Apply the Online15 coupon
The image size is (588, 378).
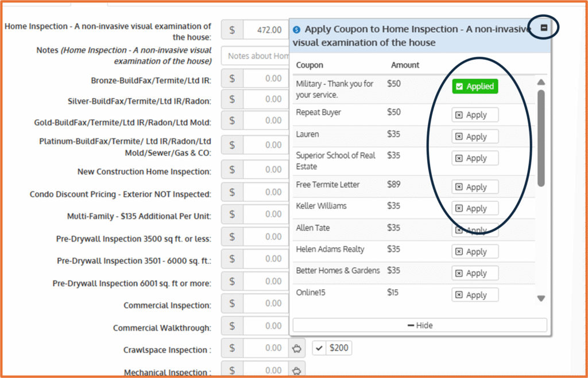tap(475, 295)
